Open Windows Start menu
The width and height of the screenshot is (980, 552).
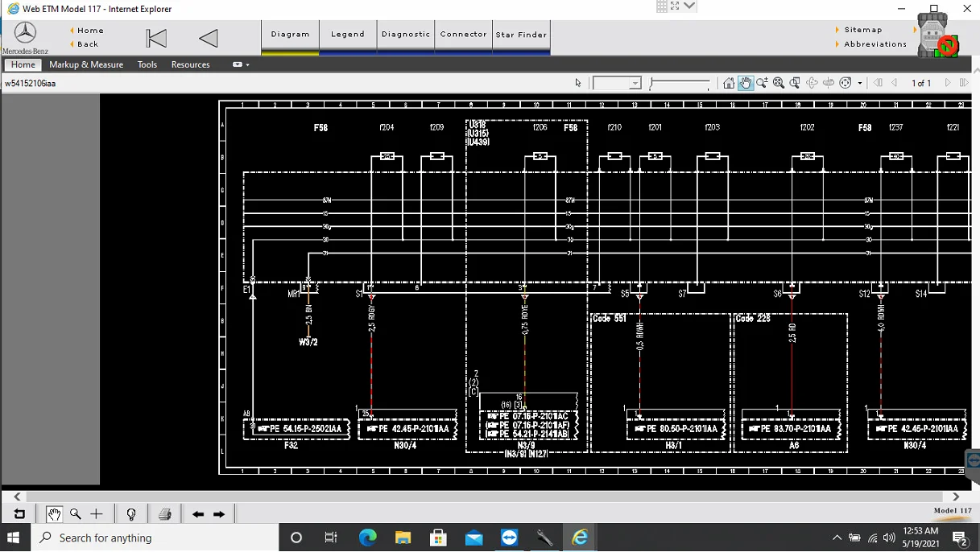(x=14, y=538)
